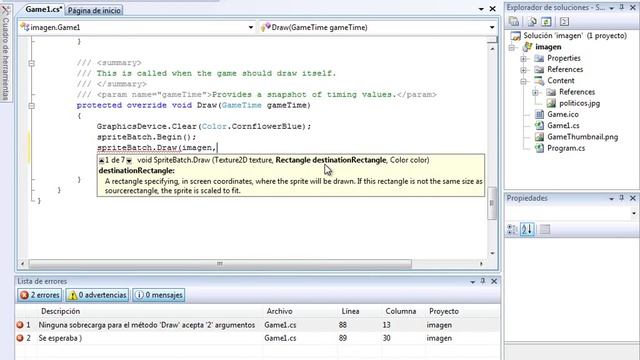Collapse the Content node
The width and height of the screenshot is (640, 360).
click(524, 81)
